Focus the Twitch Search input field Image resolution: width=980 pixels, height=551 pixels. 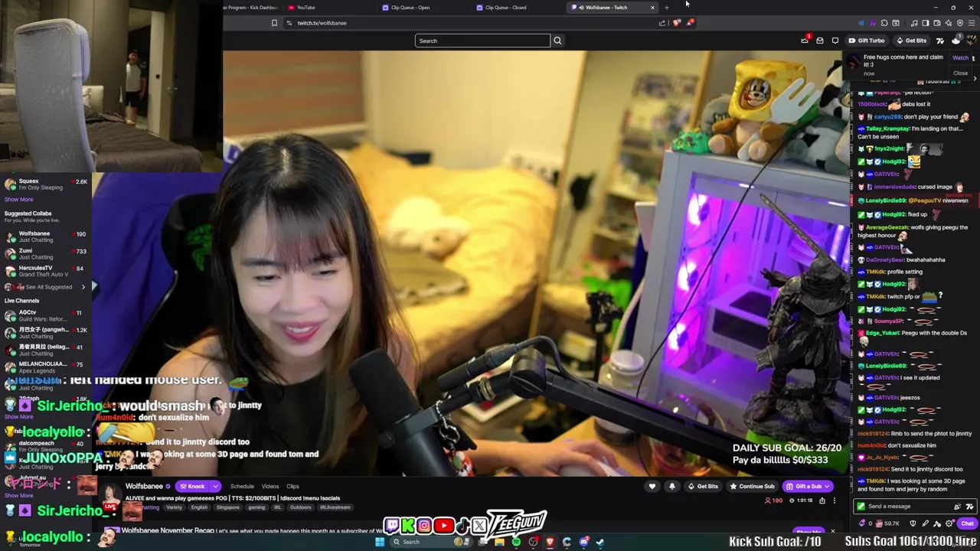[x=482, y=41]
